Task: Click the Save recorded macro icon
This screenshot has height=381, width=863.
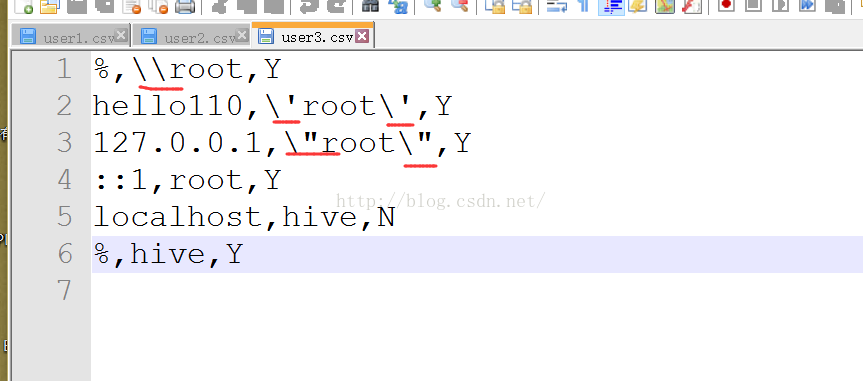Action: tap(835, 6)
